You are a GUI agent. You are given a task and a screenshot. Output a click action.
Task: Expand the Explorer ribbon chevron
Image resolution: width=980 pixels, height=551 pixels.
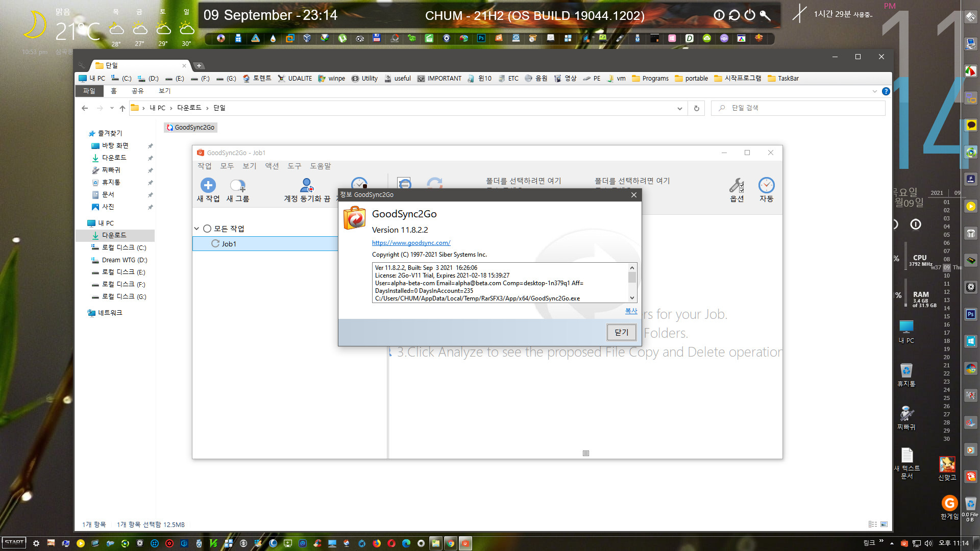pyautogui.click(x=874, y=91)
